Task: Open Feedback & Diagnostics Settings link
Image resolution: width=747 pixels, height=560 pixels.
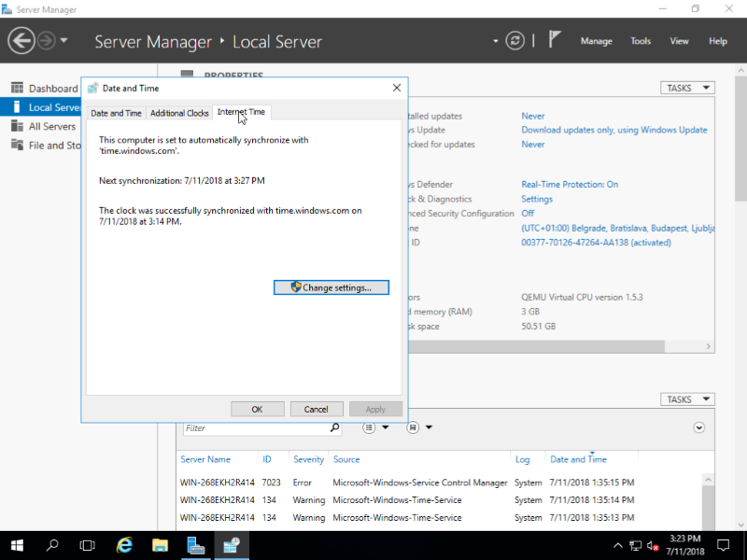Action: tap(537, 199)
